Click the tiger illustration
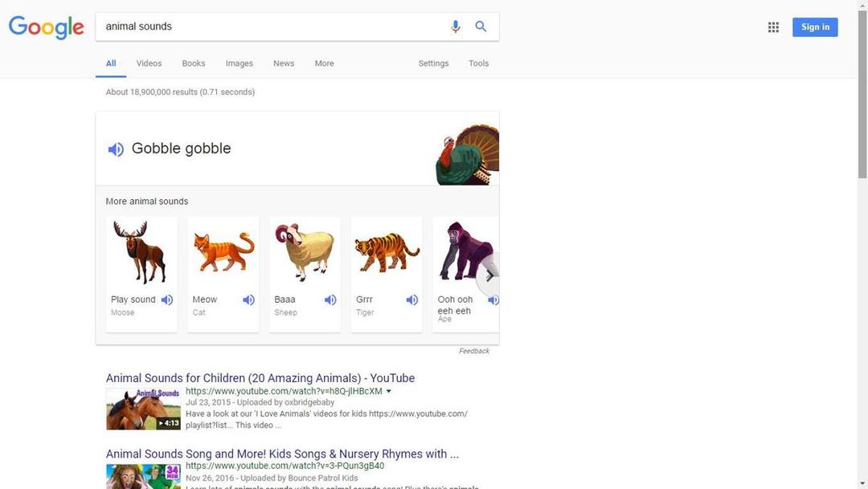The height and width of the screenshot is (489, 868). coord(387,253)
